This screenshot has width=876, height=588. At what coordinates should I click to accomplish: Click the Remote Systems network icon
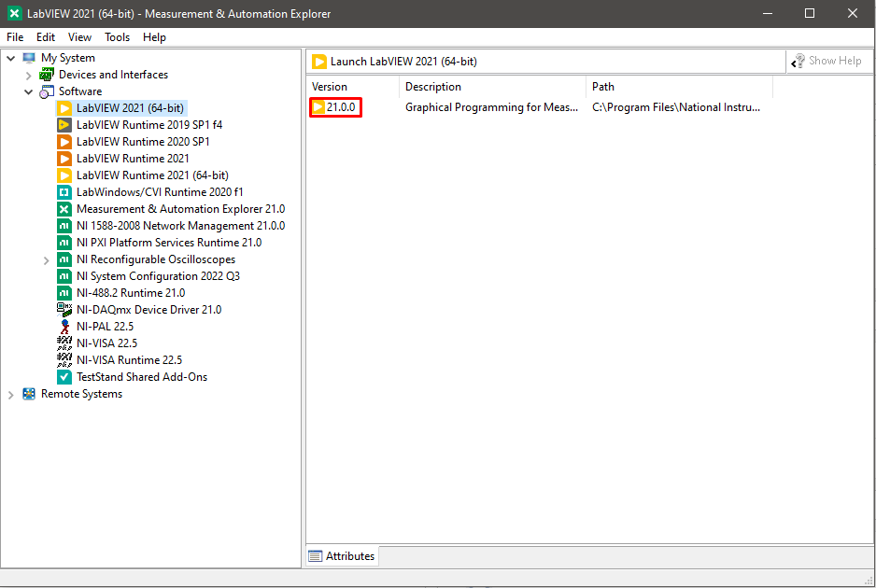click(29, 394)
